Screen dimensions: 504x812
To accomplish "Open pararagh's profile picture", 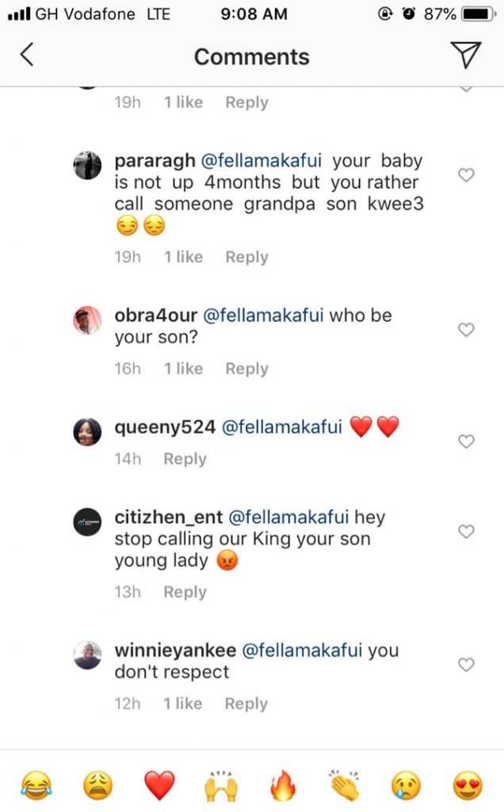I will pos(87,166).
